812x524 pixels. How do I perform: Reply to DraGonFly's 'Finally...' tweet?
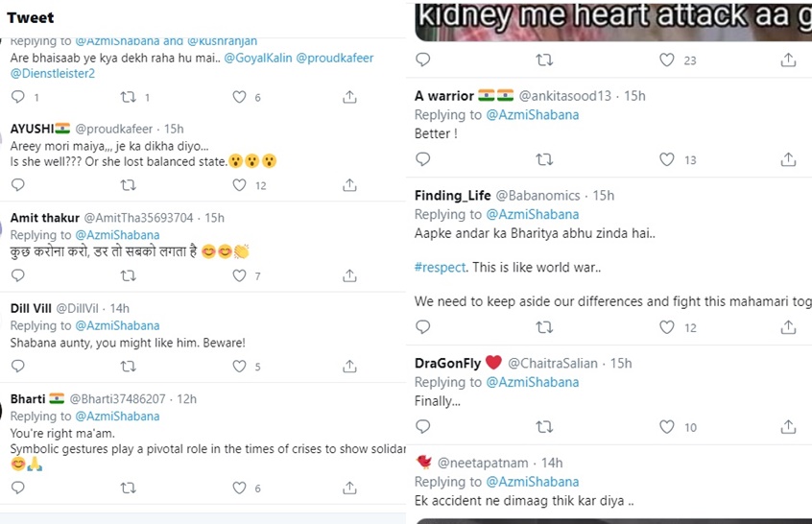tap(423, 427)
